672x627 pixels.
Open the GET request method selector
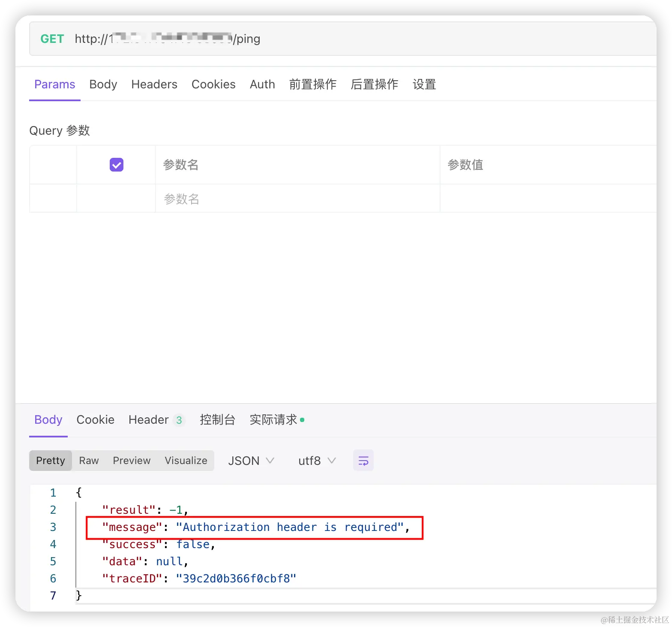pos(52,39)
